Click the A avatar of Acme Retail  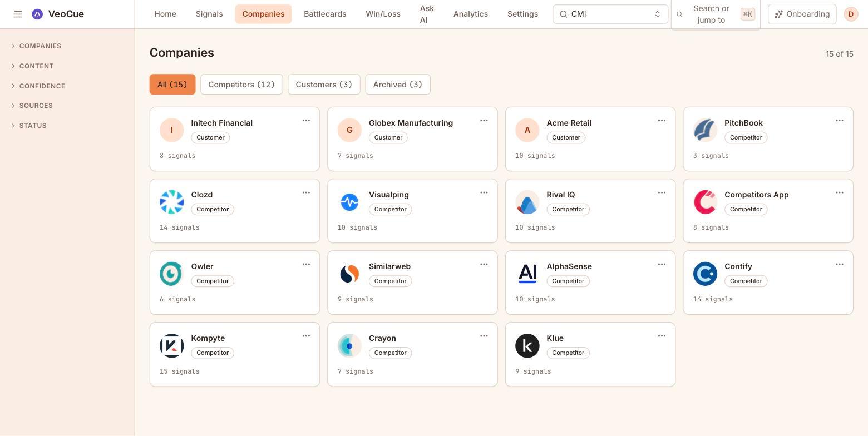pos(527,130)
